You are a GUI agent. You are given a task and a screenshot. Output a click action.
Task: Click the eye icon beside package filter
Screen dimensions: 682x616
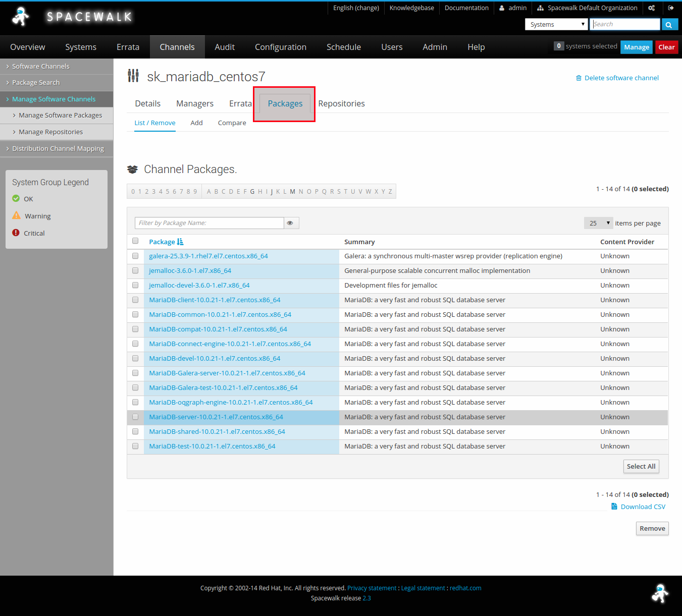click(290, 223)
